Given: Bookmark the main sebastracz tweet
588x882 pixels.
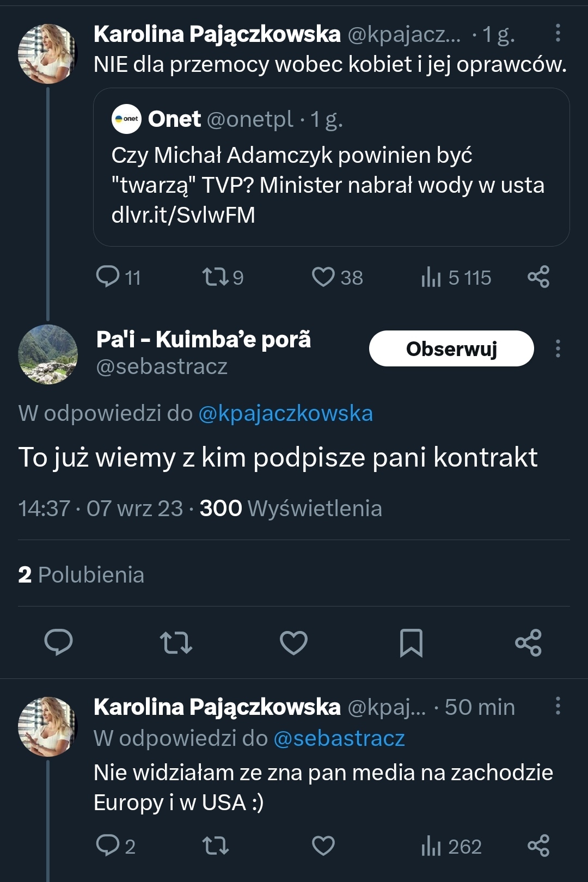Looking at the screenshot, I should point(411,642).
